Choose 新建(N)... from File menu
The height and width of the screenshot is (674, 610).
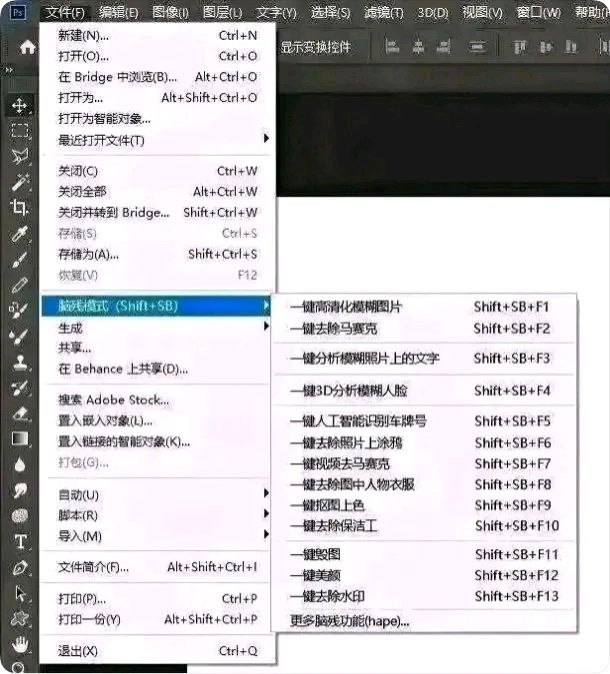point(157,35)
